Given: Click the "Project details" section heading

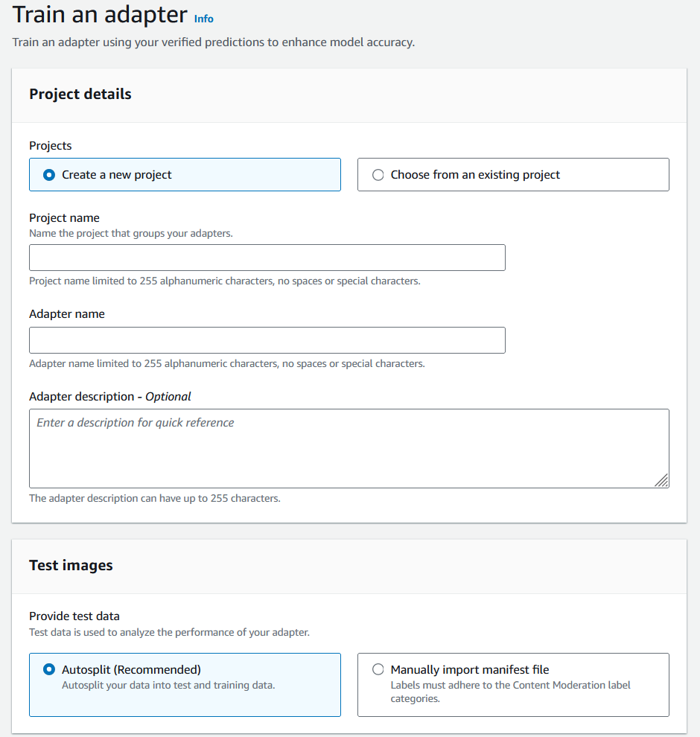Looking at the screenshot, I should pos(80,94).
